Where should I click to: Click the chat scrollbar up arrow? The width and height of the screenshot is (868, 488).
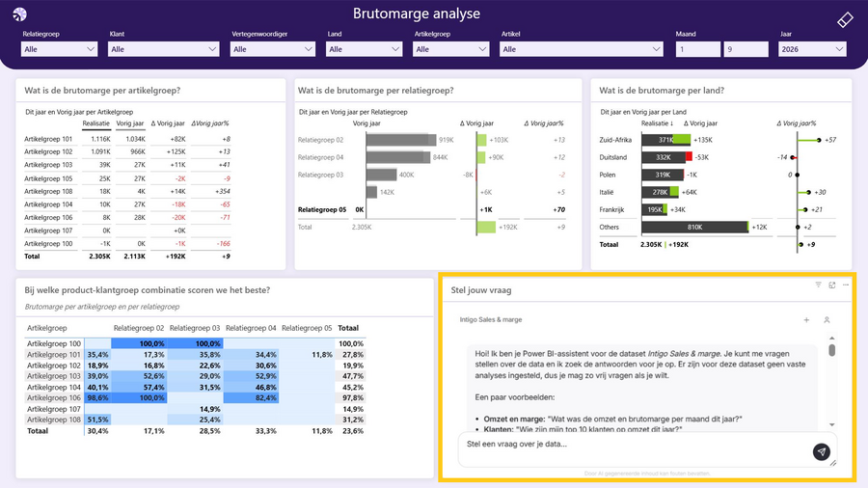[x=832, y=339]
